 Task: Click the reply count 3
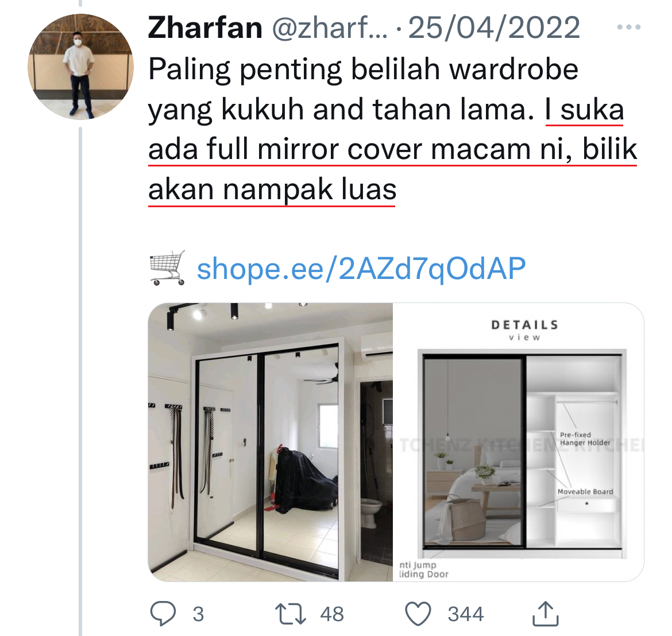click(198, 614)
